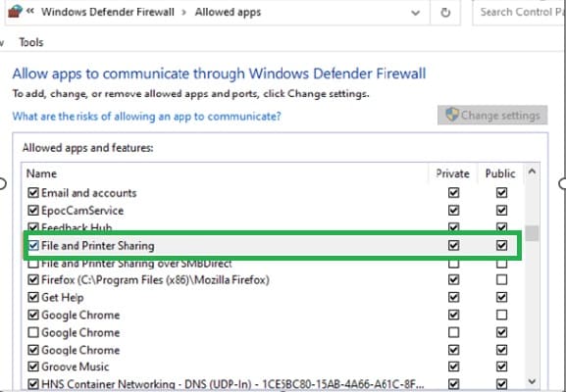Toggle Private for Firefox
The width and height of the screenshot is (566, 392).
(454, 280)
